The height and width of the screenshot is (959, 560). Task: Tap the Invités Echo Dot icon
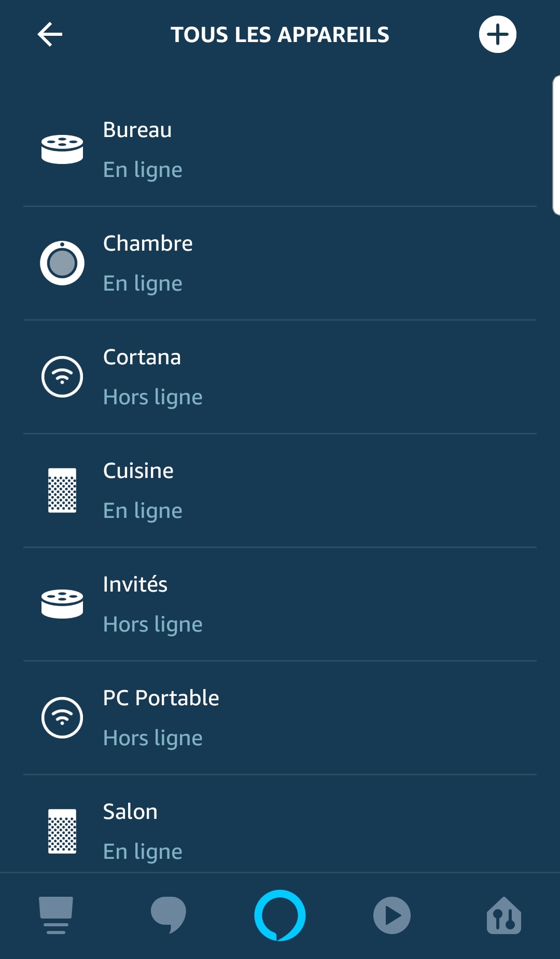click(62, 604)
